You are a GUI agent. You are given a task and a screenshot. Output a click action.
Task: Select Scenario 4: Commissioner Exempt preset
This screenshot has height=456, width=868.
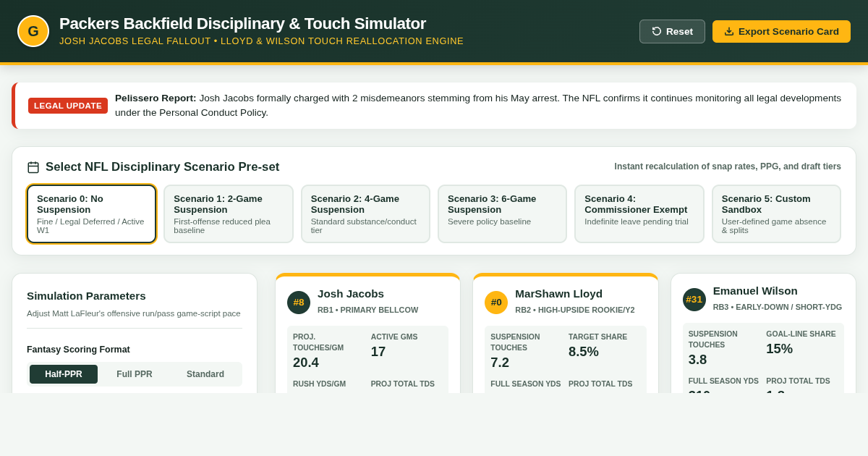click(x=639, y=214)
